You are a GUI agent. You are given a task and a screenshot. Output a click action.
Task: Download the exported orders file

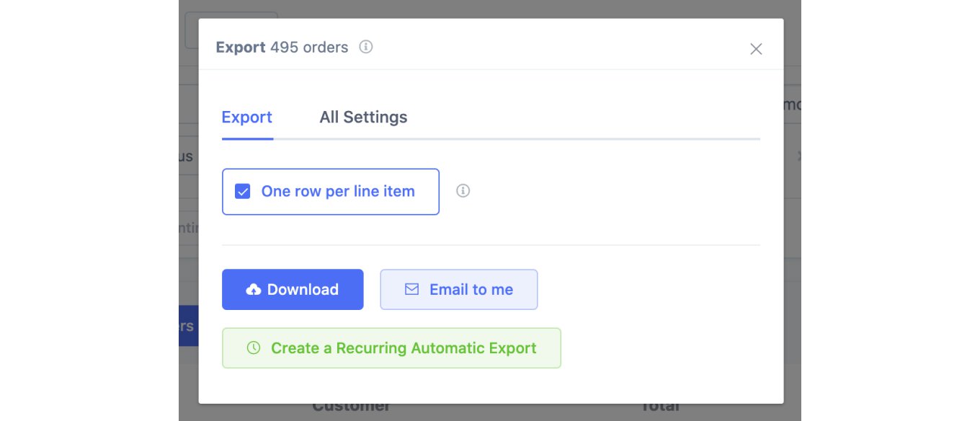293,289
